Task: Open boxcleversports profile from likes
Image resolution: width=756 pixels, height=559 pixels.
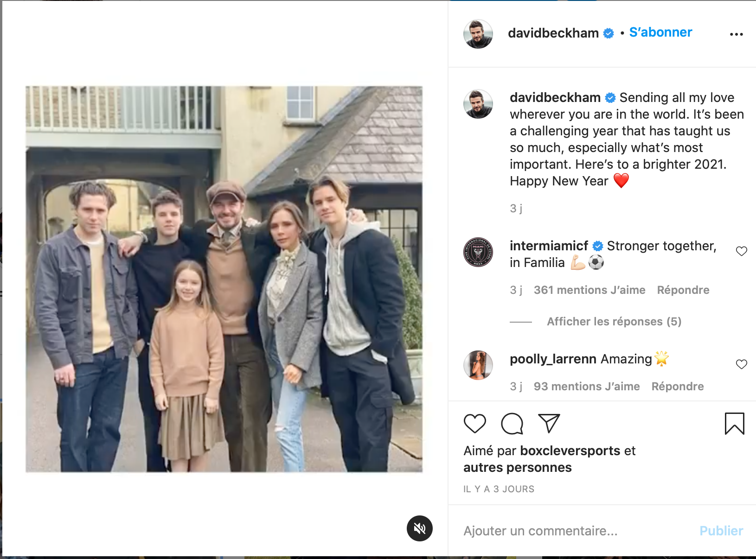Action: coord(570,451)
